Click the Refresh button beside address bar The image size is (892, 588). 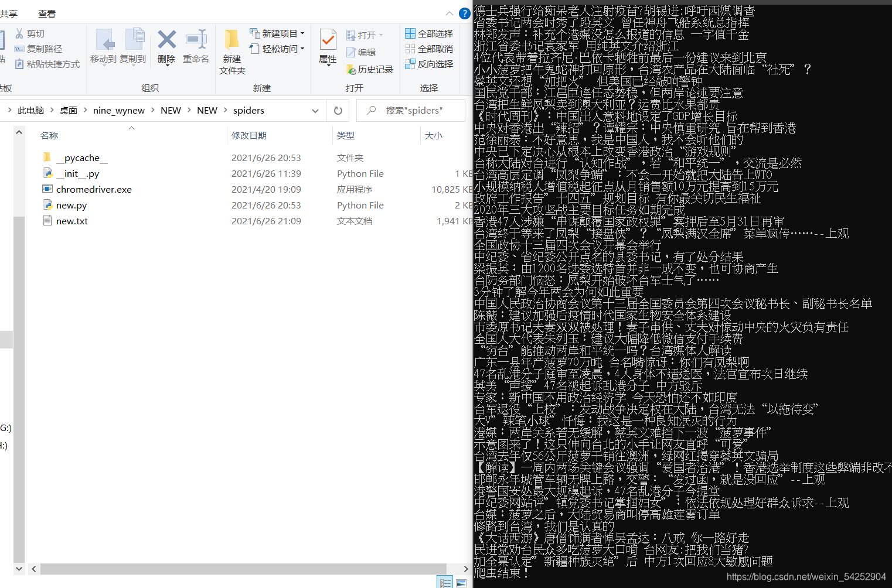338,110
